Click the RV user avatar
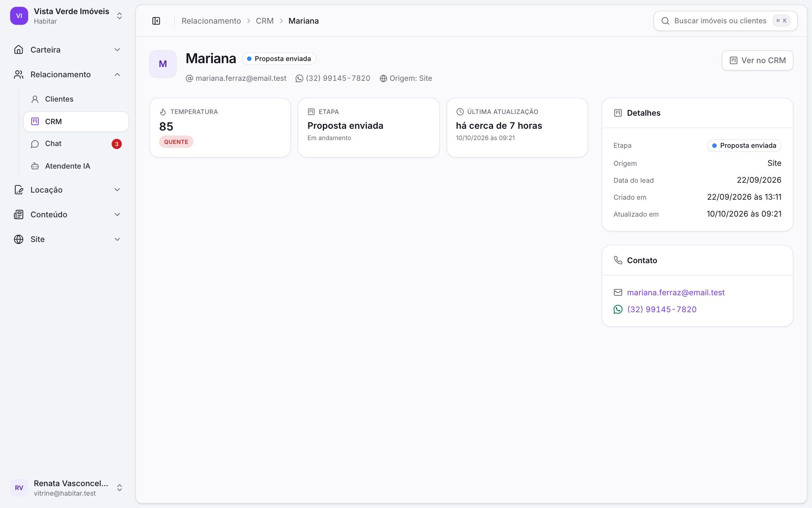 point(19,488)
